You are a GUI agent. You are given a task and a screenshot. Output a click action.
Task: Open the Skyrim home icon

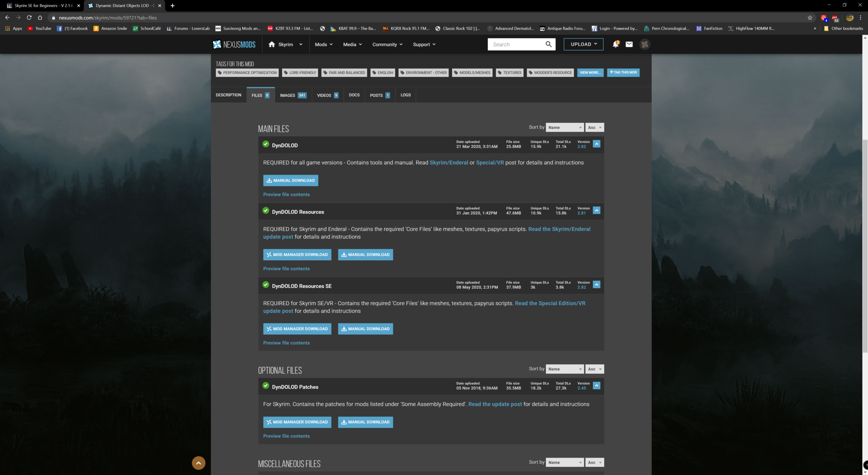pos(272,44)
